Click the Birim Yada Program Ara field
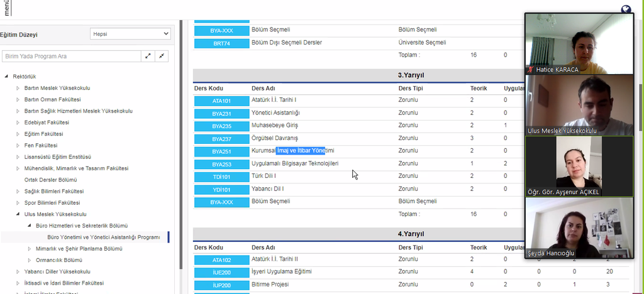Viewport: 644px width, 294px height. pyautogui.click(x=70, y=56)
